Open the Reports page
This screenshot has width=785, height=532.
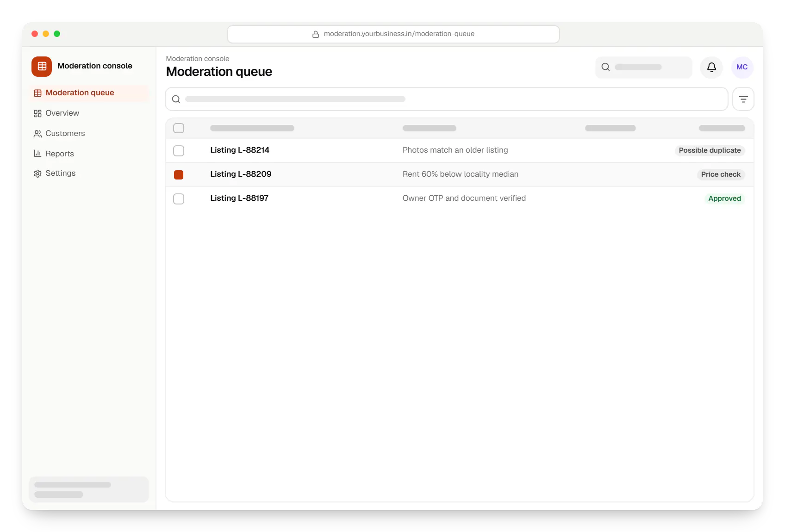(89, 154)
